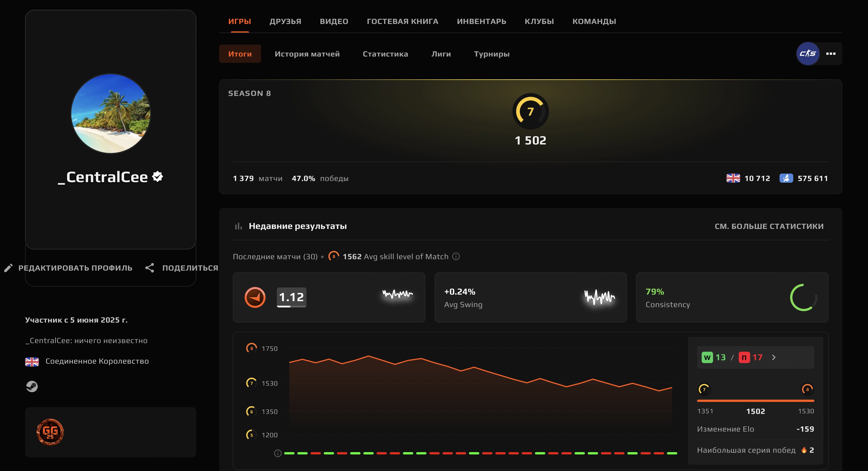
Task: Open the ИГРЫ tab
Action: coord(240,21)
